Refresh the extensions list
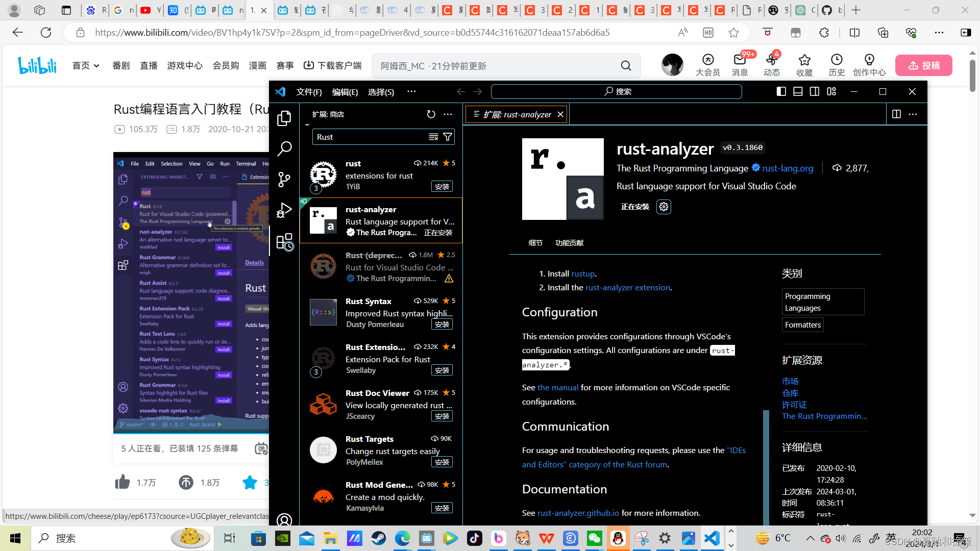980x551 pixels. [x=431, y=114]
